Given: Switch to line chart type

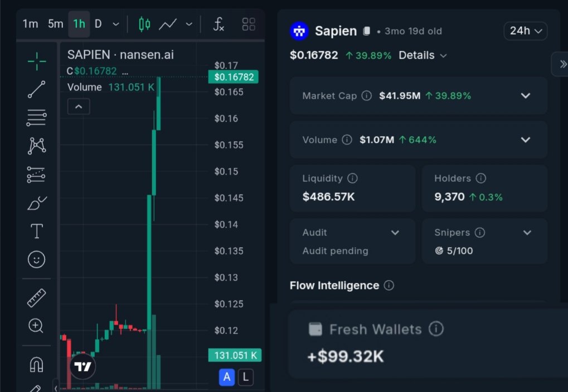Looking at the screenshot, I should (168, 25).
